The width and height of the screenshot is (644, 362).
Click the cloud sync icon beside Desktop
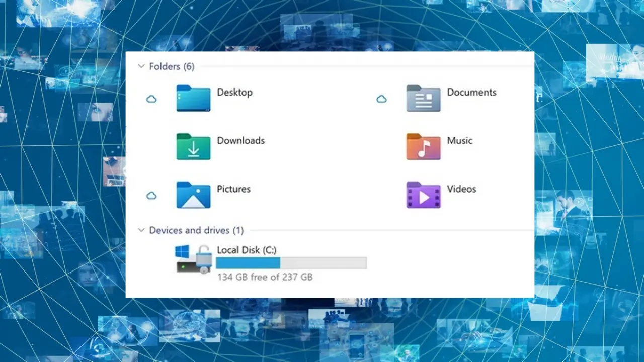tap(151, 99)
